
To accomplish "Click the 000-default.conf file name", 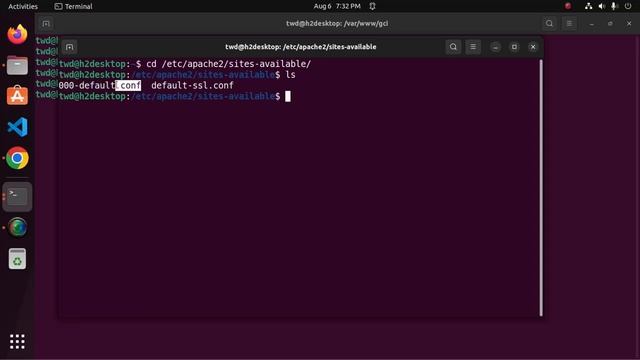I will [x=100, y=85].
